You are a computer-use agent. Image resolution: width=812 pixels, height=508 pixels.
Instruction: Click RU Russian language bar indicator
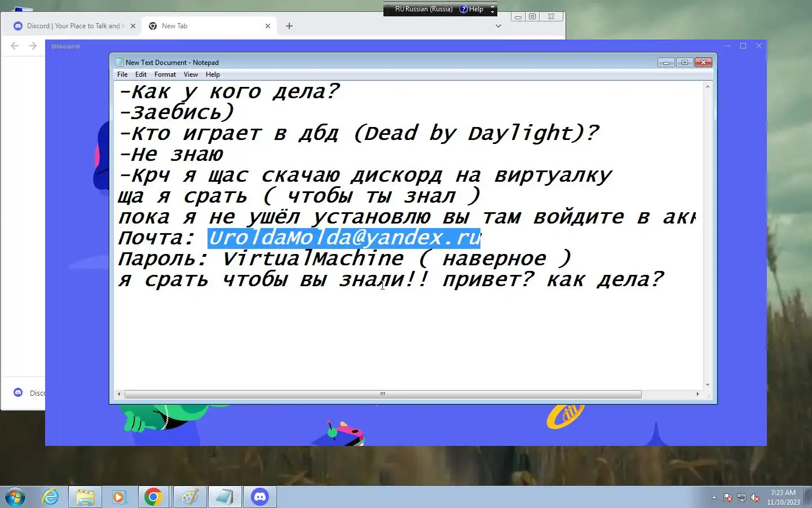424,9
